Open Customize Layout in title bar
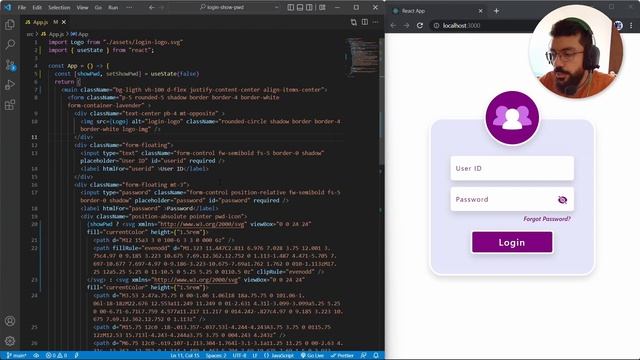640x360 pixels. pos(322,7)
